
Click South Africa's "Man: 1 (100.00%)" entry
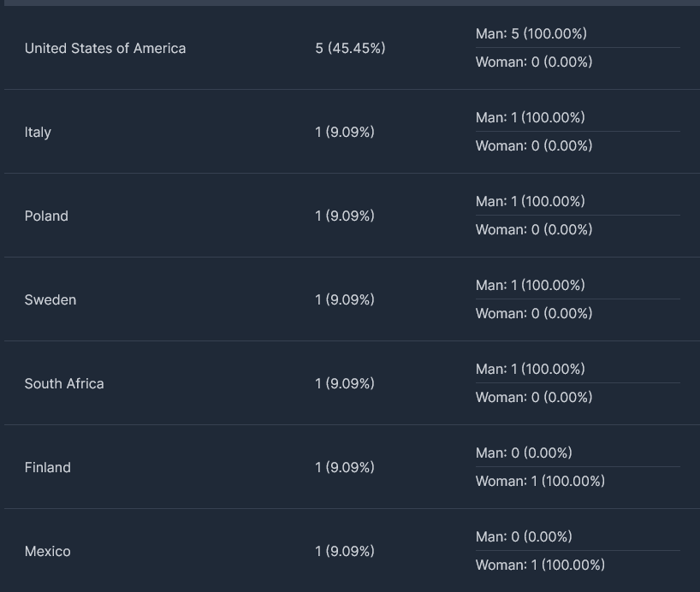coord(531,370)
